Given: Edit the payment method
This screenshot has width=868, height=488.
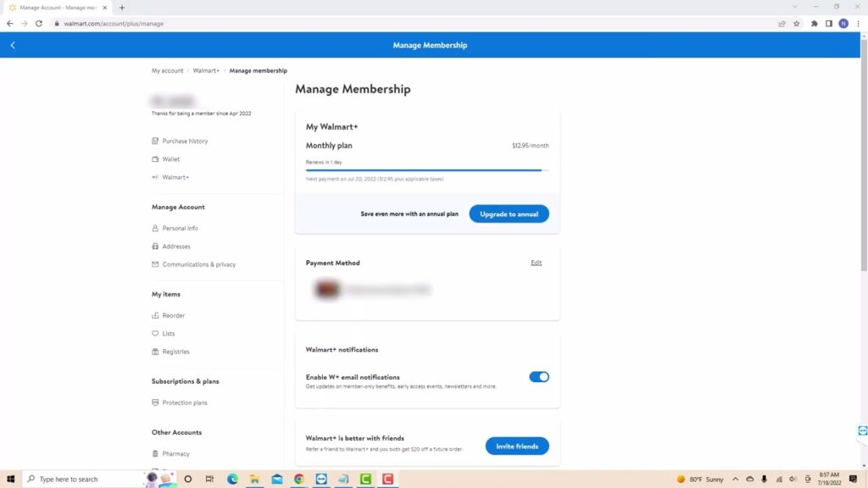Looking at the screenshot, I should [536, 263].
